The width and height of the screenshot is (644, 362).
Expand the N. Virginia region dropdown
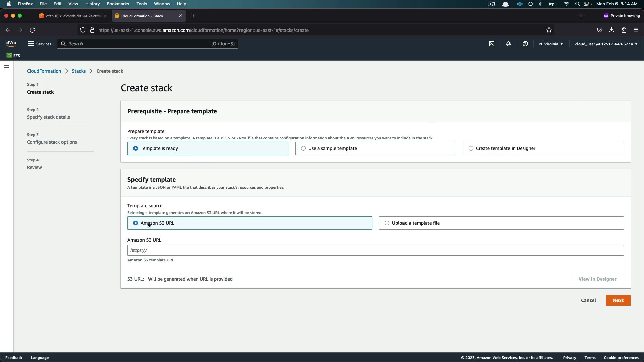coord(551,44)
